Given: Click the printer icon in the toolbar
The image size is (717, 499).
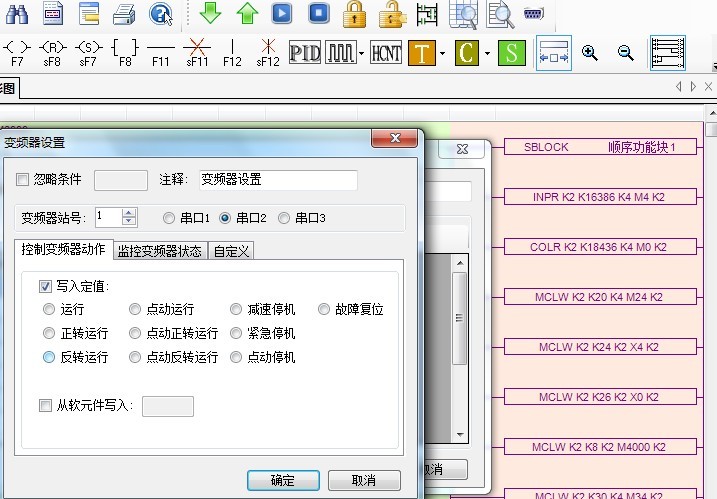Looking at the screenshot, I should click(x=124, y=14).
